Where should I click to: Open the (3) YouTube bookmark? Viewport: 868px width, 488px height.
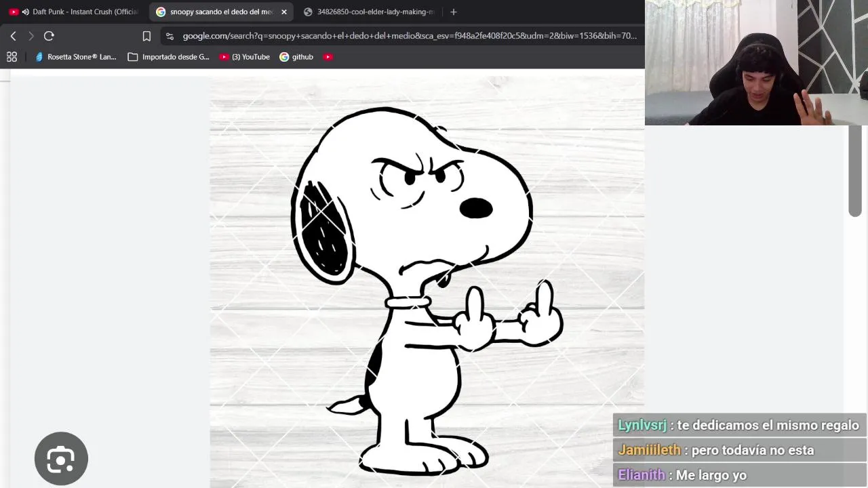click(244, 57)
